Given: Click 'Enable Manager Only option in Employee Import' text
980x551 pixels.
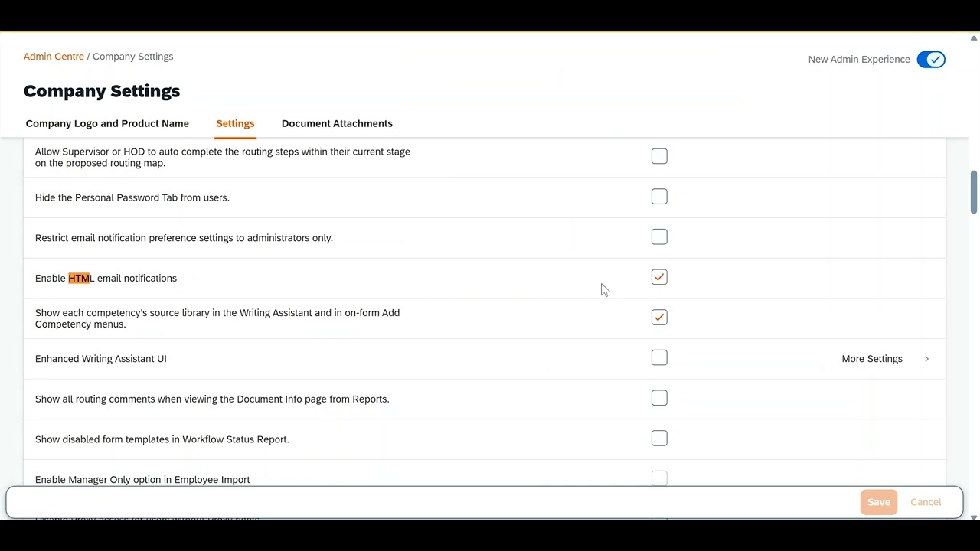Looking at the screenshot, I should (x=142, y=480).
